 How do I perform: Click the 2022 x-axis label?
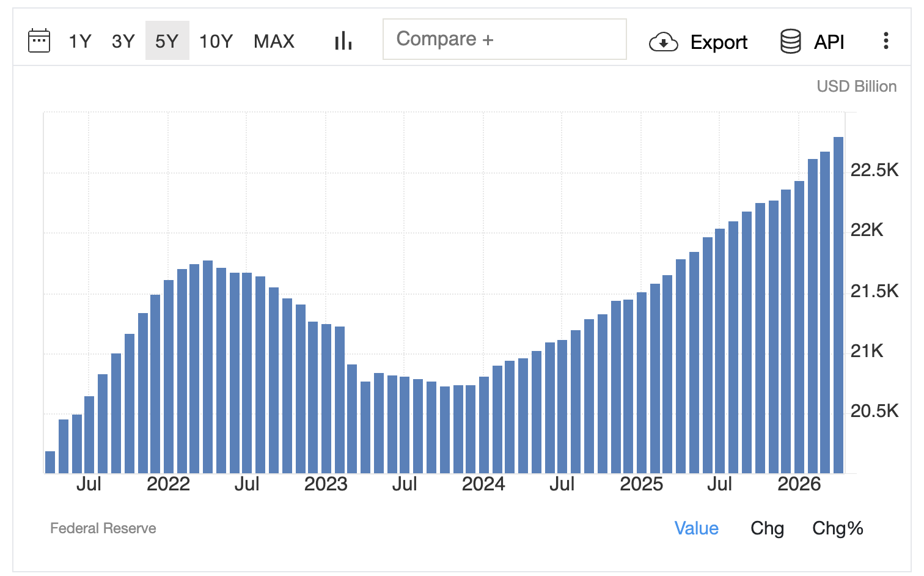(169, 484)
